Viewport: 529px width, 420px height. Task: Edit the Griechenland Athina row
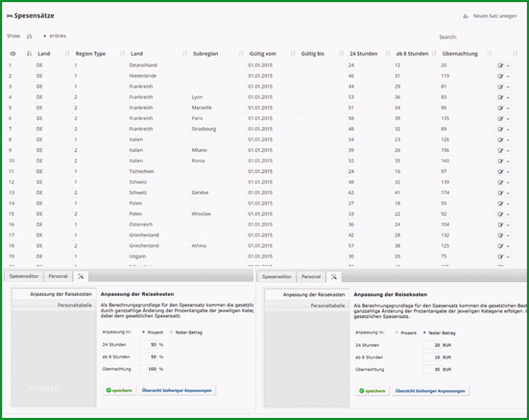pos(500,246)
